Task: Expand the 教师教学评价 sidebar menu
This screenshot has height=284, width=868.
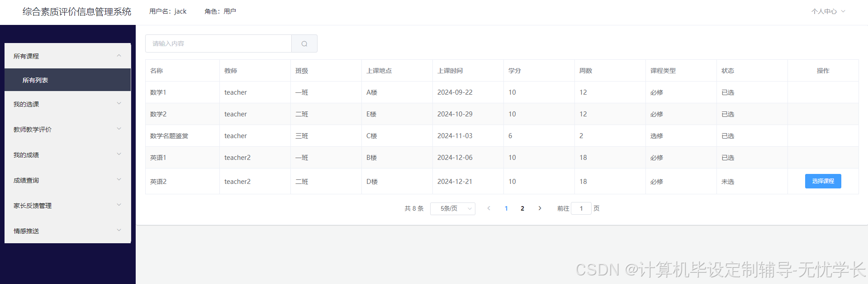Action: 68,129
